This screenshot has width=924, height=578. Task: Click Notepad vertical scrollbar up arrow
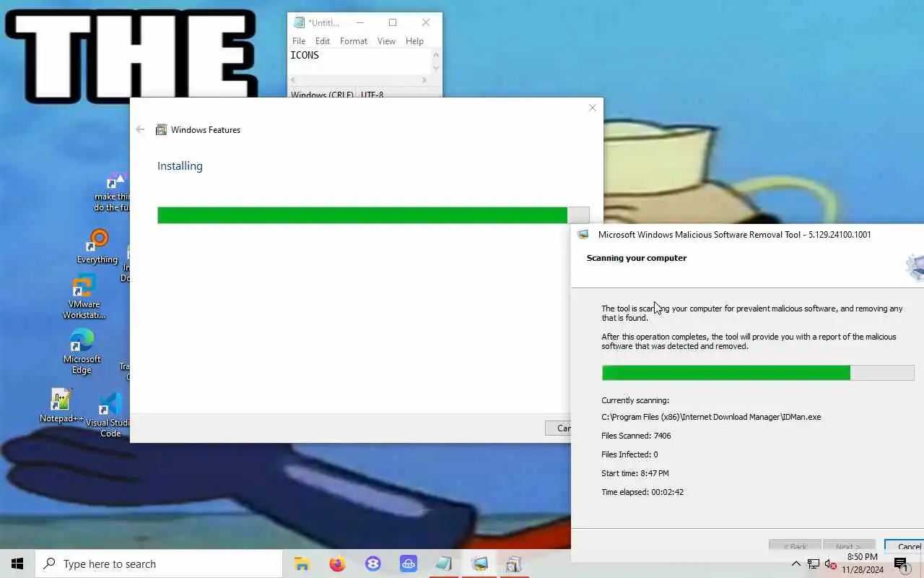(x=436, y=53)
